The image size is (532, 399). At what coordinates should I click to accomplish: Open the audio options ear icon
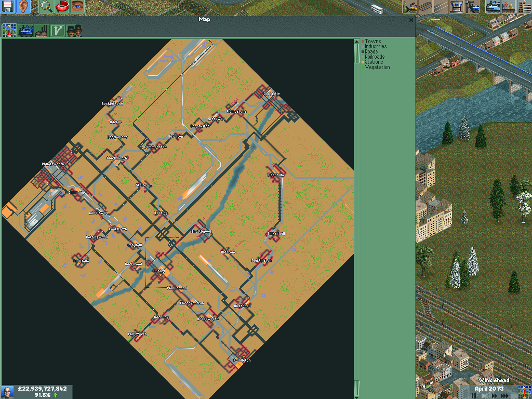pos(23,6)
